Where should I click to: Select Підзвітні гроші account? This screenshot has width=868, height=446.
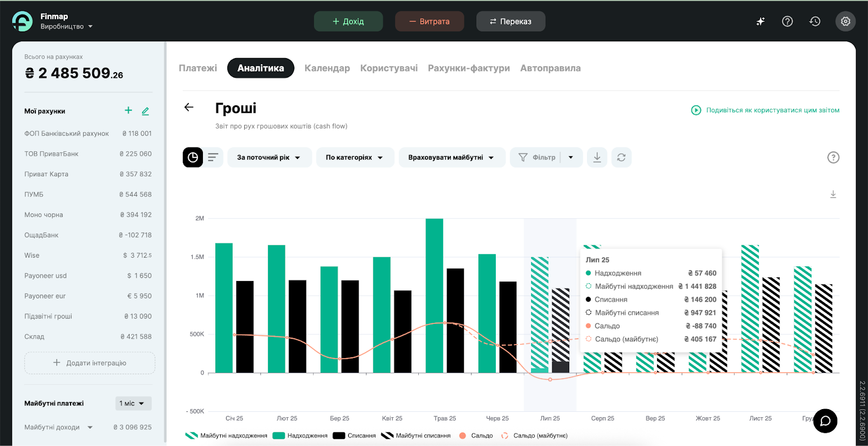click(88, 316)
